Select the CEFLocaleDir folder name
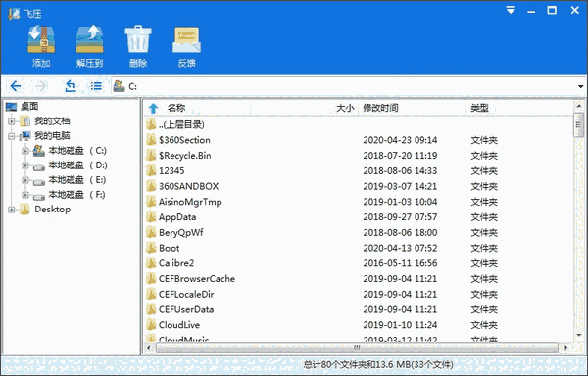This screenshot has width=588, height=376. 186,294
